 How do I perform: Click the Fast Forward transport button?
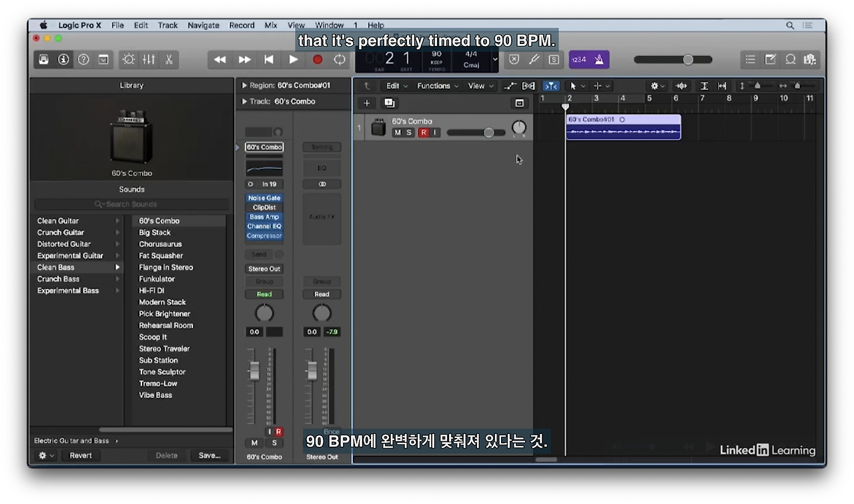(244, 59)
